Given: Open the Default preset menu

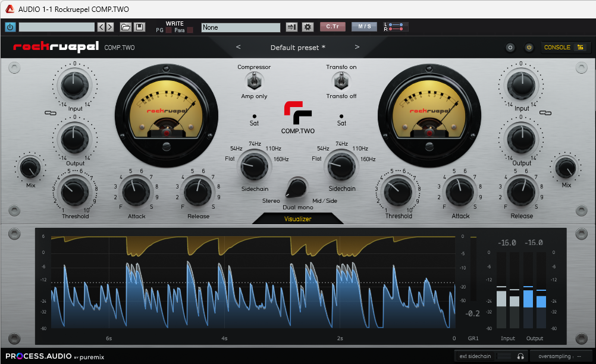Looking at the screenshot, I should pos(297,48).
